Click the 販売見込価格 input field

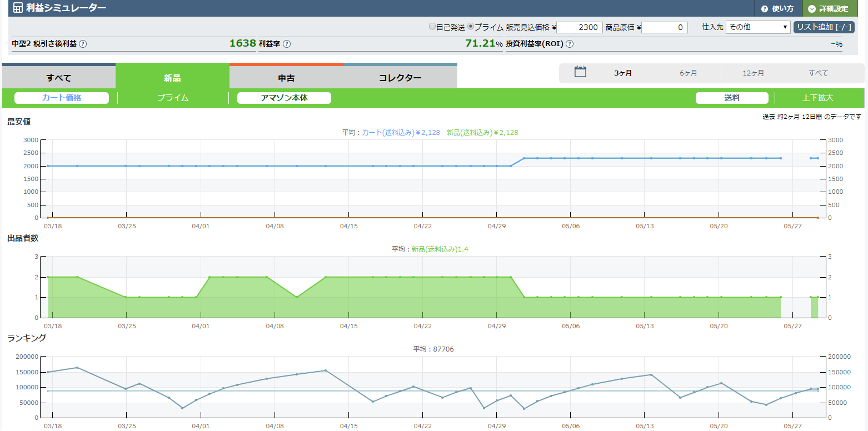point(579,27)
